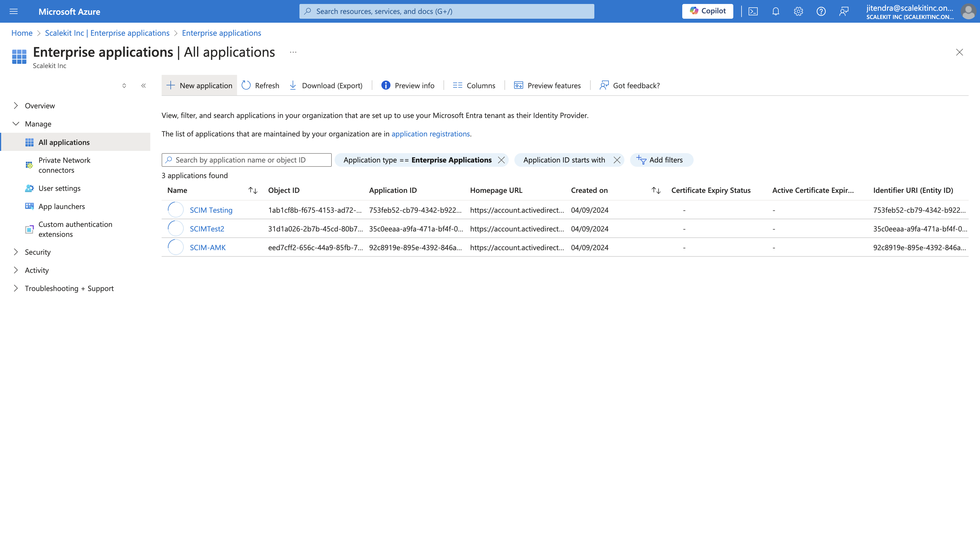
Task: Open Private Network connectors
Action: coord(64,165)
